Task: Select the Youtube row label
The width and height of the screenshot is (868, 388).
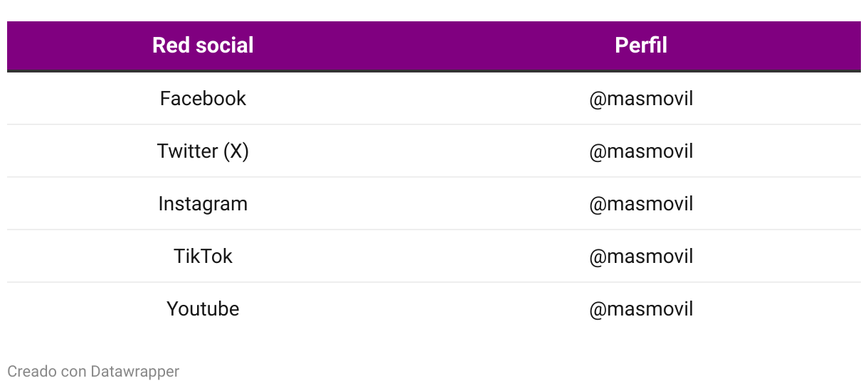Action: 203,309
